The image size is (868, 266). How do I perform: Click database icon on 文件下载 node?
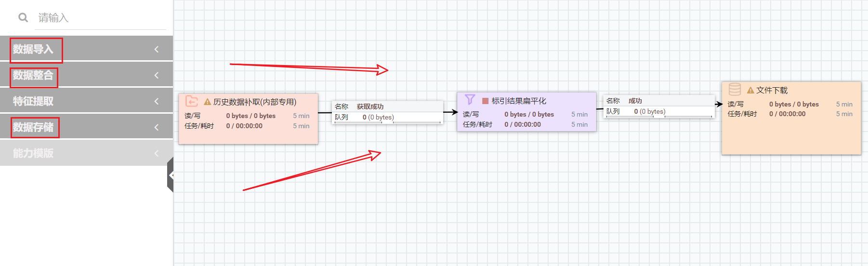coord(735,89)
